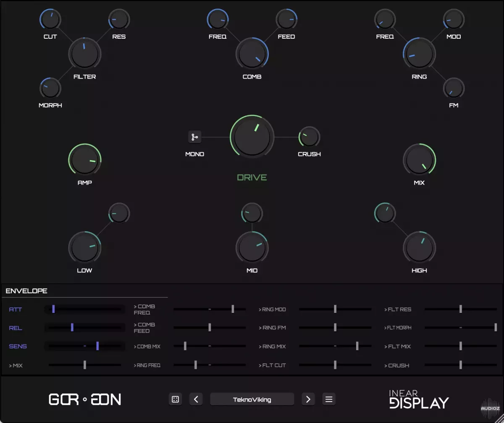This screenshot has width=504, height=423.
Task: Click the Amp knob
Action: [x=84, y=160]
